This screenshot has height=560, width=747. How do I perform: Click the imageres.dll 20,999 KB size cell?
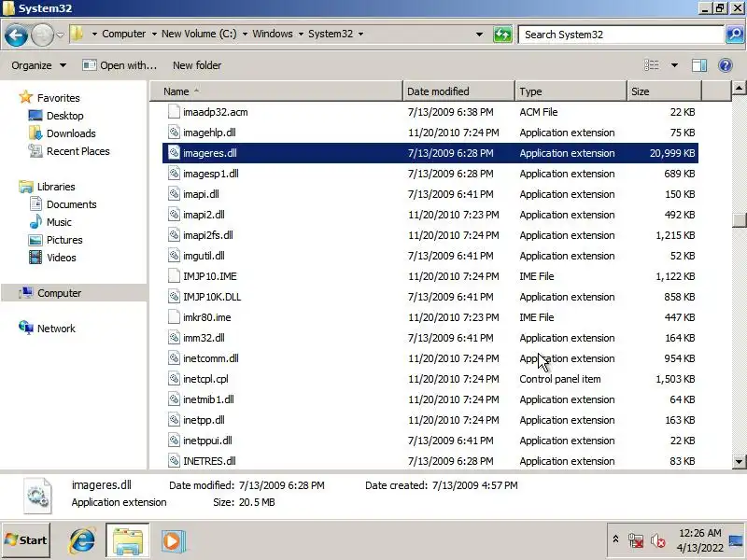[672, 153]
